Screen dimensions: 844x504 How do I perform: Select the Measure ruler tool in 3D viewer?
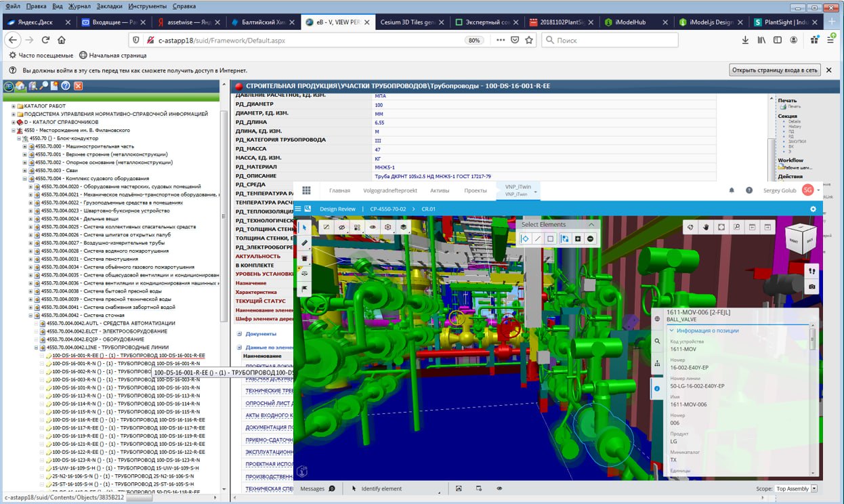(305, 243)
